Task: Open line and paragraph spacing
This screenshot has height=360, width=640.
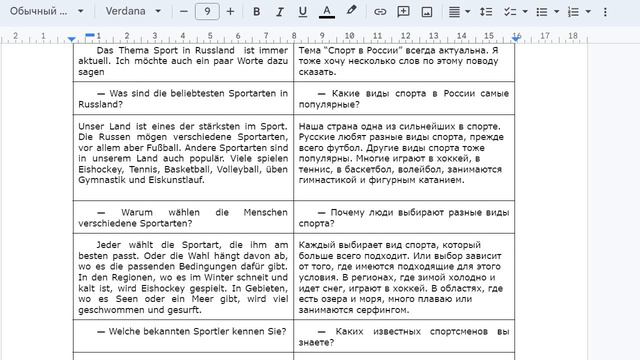Action: click(486, 11)
